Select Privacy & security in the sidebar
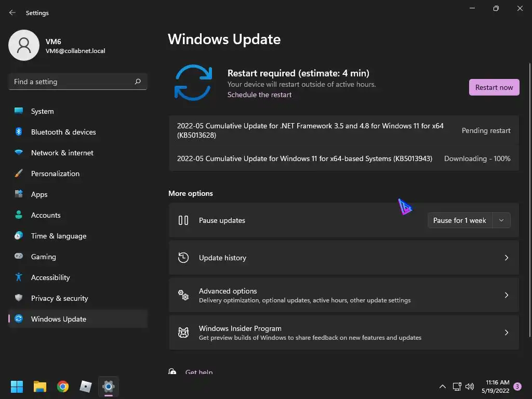The image size is (532, 399). pos(78,298)
